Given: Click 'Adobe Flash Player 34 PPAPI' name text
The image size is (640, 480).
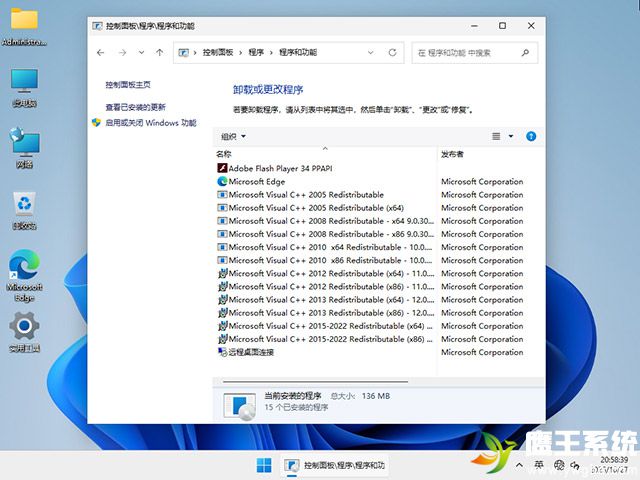Looking at the screenshot, I should 280,168.
